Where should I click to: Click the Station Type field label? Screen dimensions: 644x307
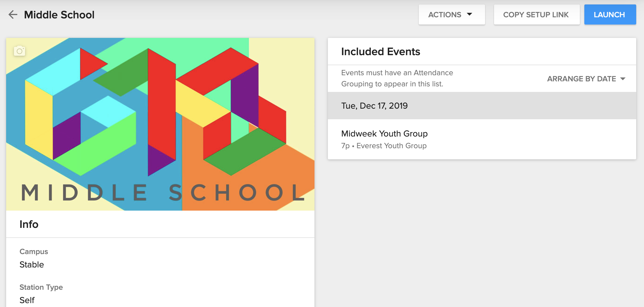[x=41, y=287]
